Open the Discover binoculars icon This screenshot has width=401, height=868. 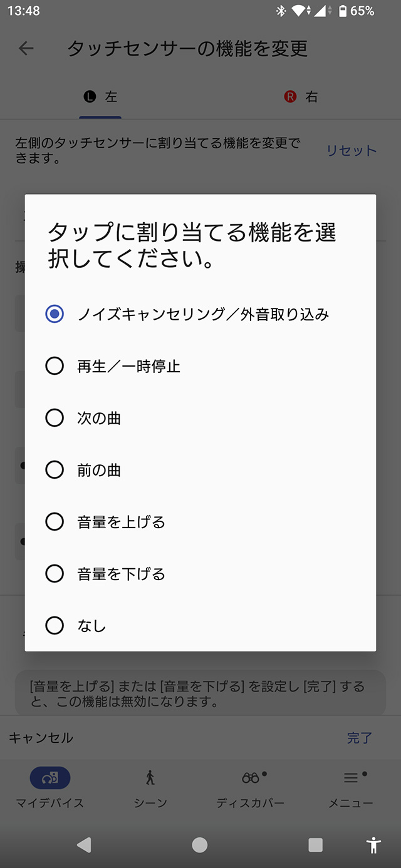pyautogui.click(x=251, y=778)
